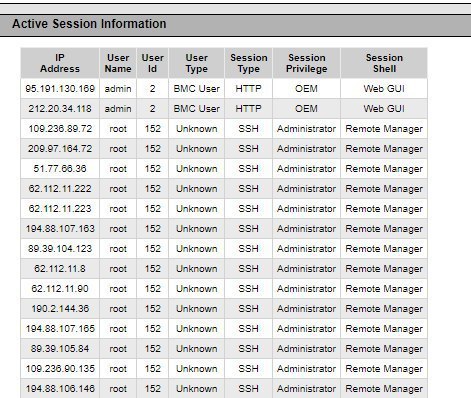The height and width of the screenshot is (398, 471).
Task: Click the Session Type column header
Action: pyautogui.click(x=249, y=63)
